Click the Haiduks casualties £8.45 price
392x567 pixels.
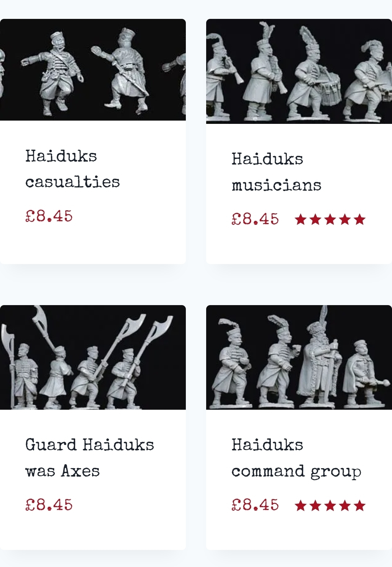tap(49, 216)
